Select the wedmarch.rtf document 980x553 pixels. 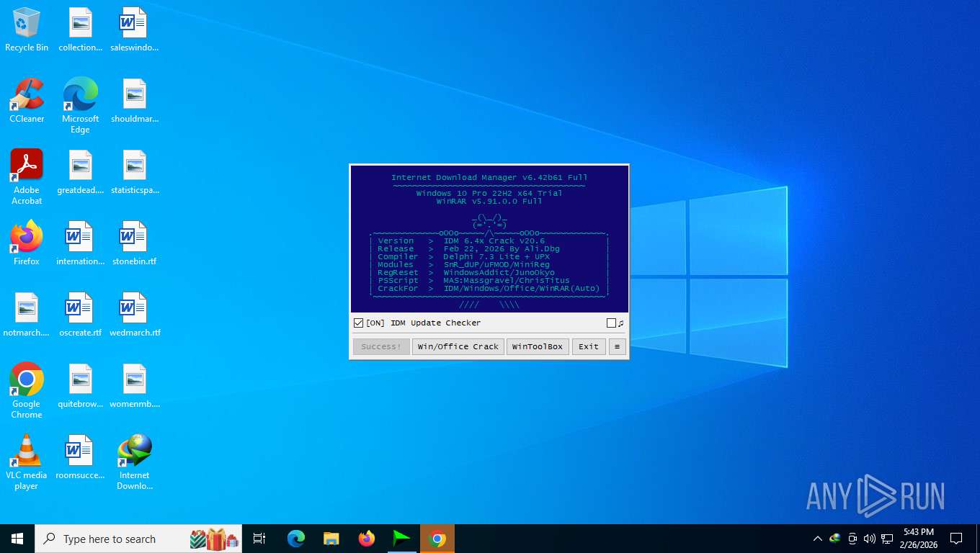135,315
